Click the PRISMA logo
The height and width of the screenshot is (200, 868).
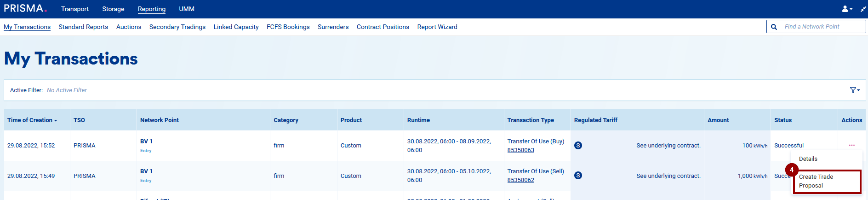(x=25, y=8)
